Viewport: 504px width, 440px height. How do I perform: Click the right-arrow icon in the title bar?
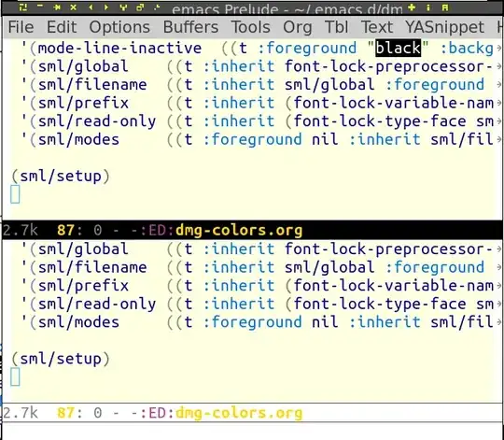point(106,7)
